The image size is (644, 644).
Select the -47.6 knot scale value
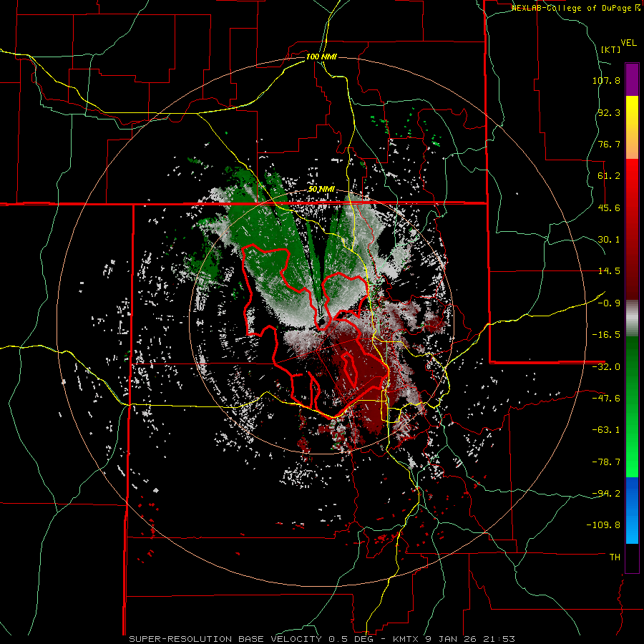(606, 399)
